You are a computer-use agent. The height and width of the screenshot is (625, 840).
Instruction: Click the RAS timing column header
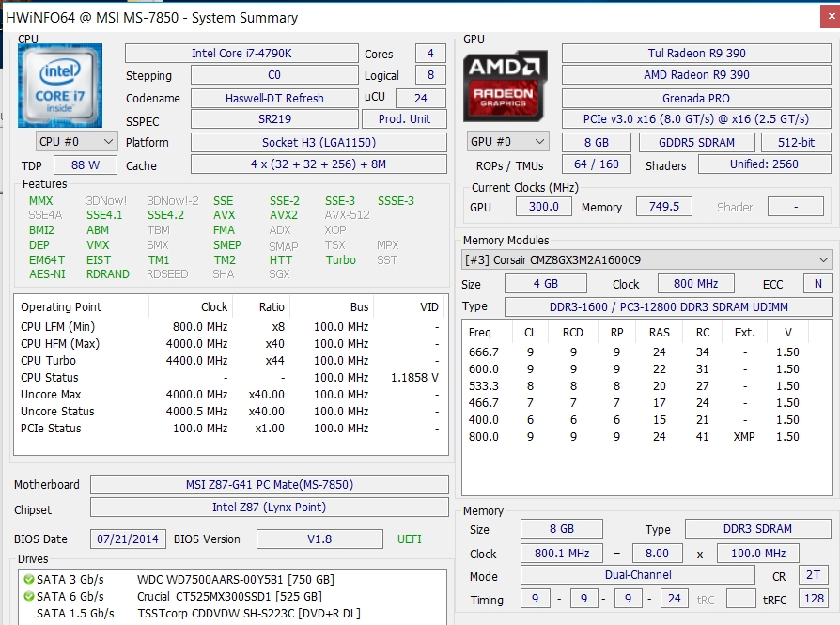point(659,333)
